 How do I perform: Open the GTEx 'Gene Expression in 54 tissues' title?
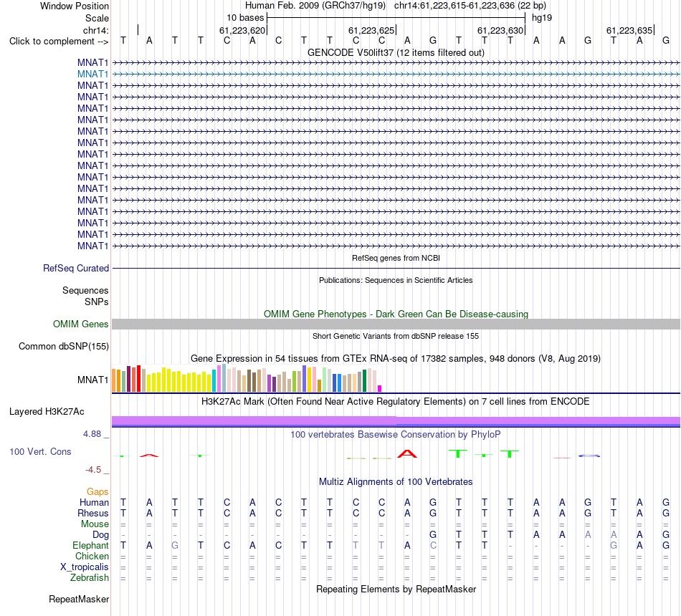[396, 359]
